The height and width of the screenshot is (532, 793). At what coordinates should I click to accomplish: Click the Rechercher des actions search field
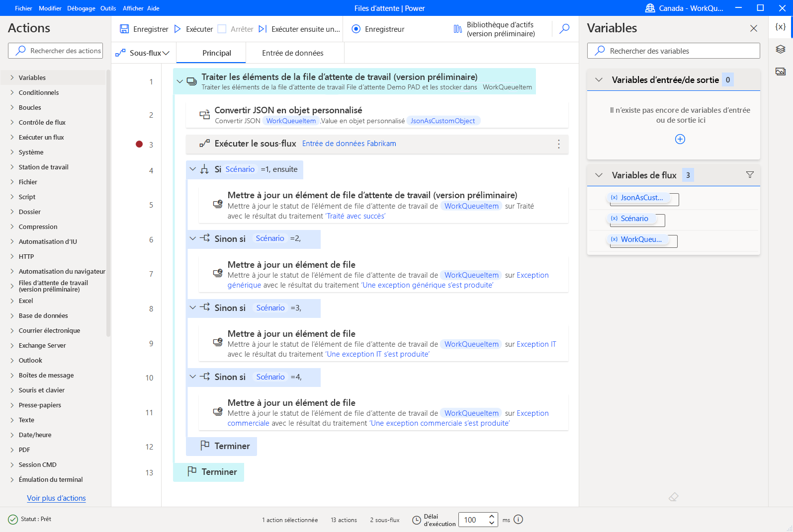56,51
